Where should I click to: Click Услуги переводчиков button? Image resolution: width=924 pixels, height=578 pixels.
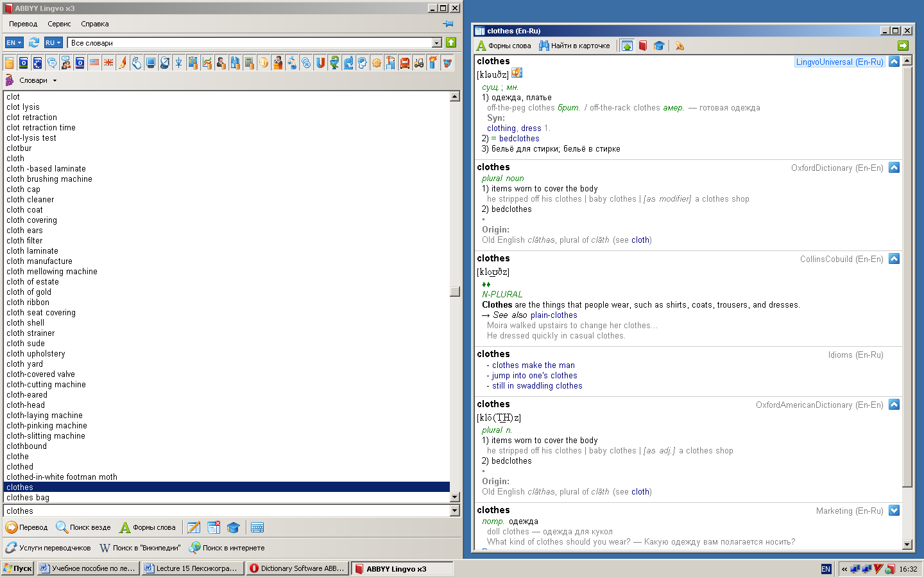coord(48,548)
